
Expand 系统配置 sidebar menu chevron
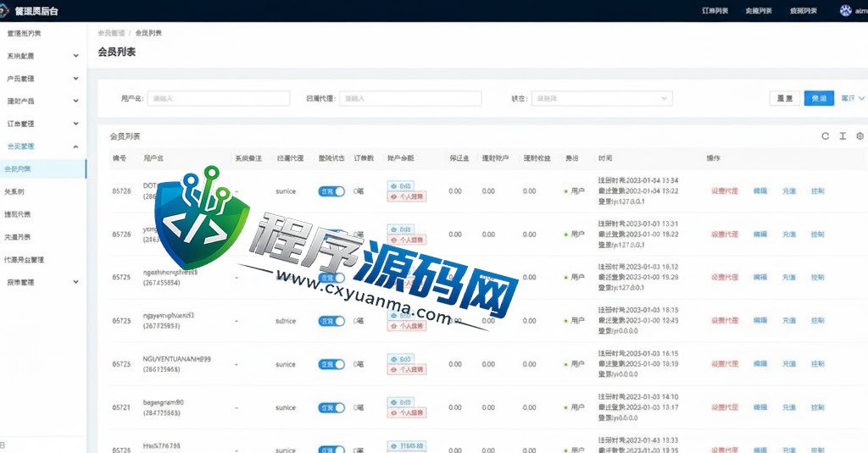(75, 56)
